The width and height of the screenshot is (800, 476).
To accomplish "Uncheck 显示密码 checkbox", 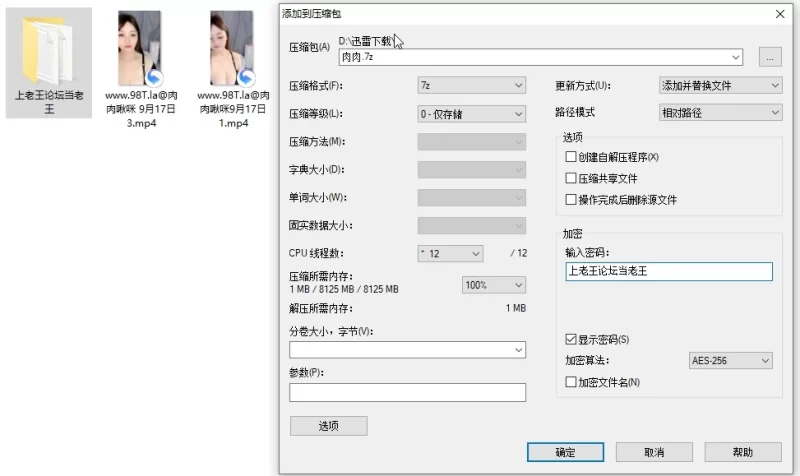I will coord(571,339).
